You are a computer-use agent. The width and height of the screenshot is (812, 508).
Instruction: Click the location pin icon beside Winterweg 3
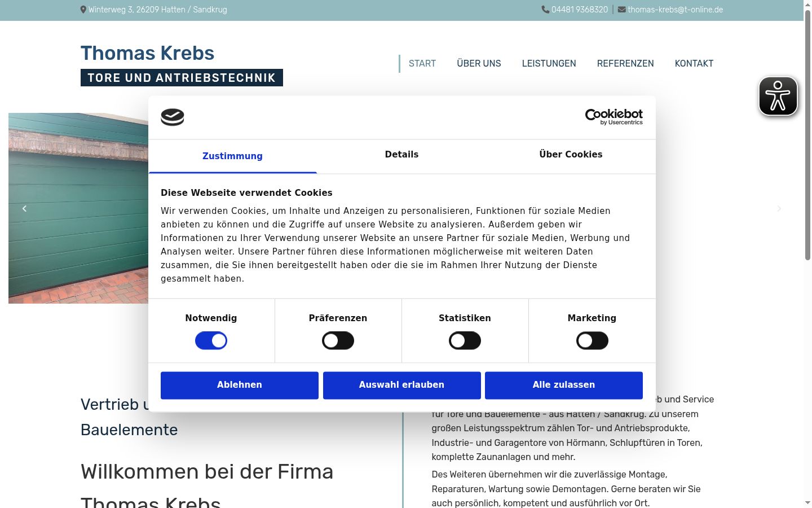click(x=83, y=10)
